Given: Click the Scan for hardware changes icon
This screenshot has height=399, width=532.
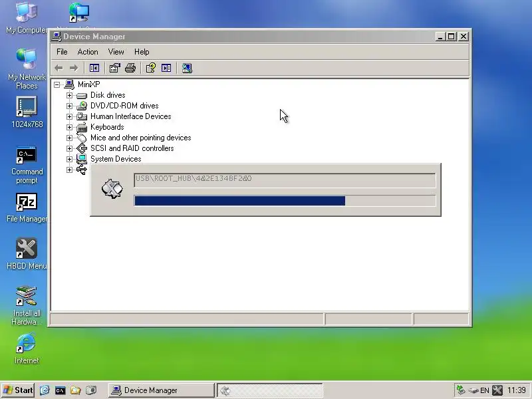Looking at the screenshot, I should pyautogui.click(x=187, y=68).
